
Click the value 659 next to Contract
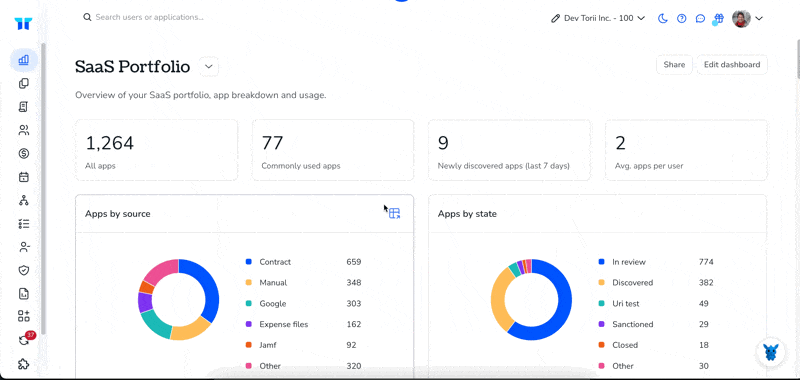354,262
